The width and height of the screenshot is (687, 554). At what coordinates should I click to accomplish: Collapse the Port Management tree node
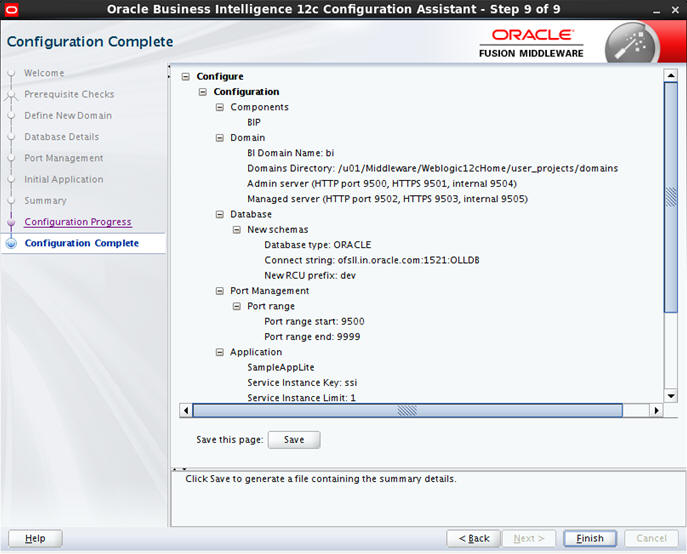[220, 291]
